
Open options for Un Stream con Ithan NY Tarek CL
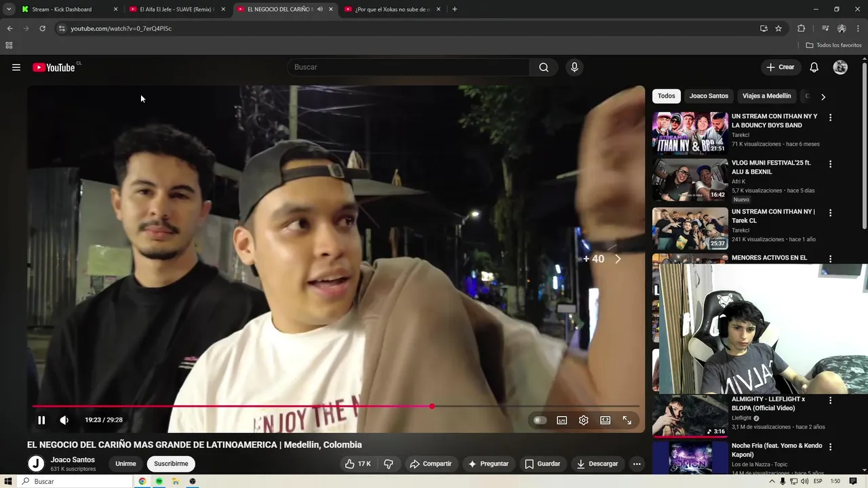coord(830,213)
